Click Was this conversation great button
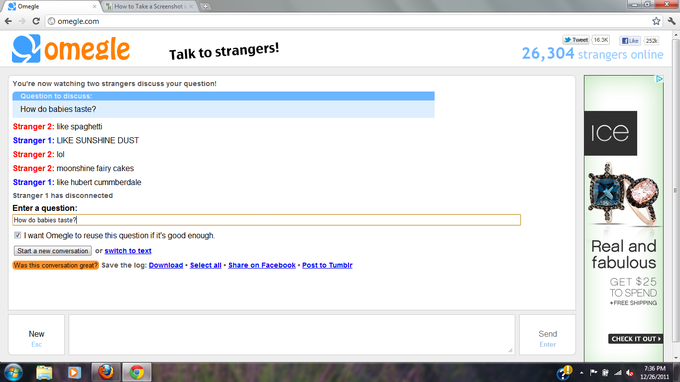The width and height of the screenshot is (680, 382). point(56,265)
